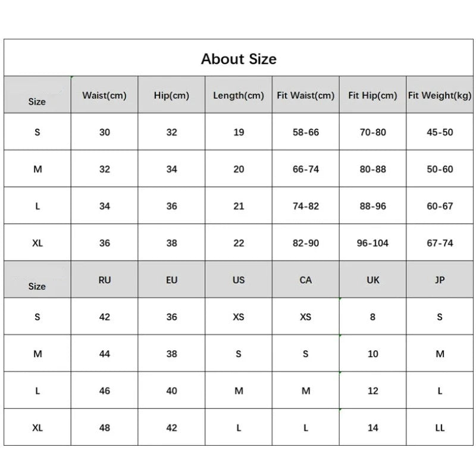Select the Waist(cm) column header
476x476 pixels.
coord(105,95)
